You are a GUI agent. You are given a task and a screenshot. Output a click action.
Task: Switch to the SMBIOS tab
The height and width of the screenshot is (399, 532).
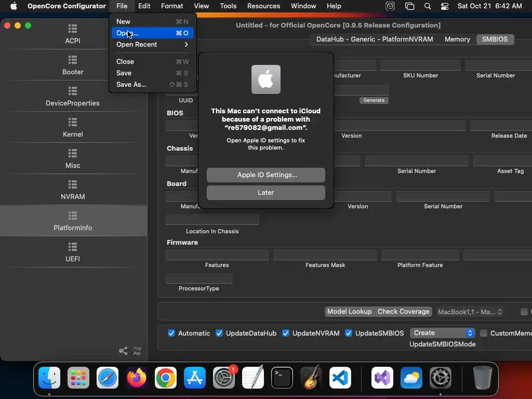(x=495, y=39)
